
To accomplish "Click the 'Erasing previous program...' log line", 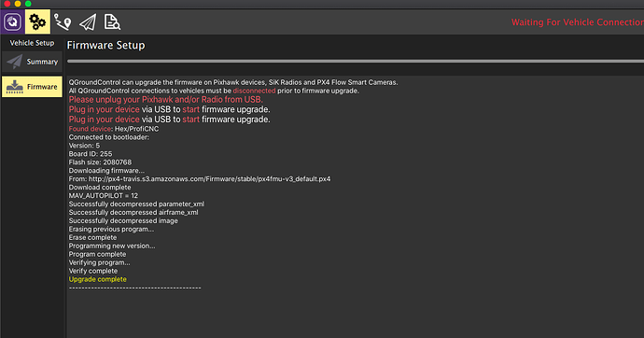I will click(111, 229).
